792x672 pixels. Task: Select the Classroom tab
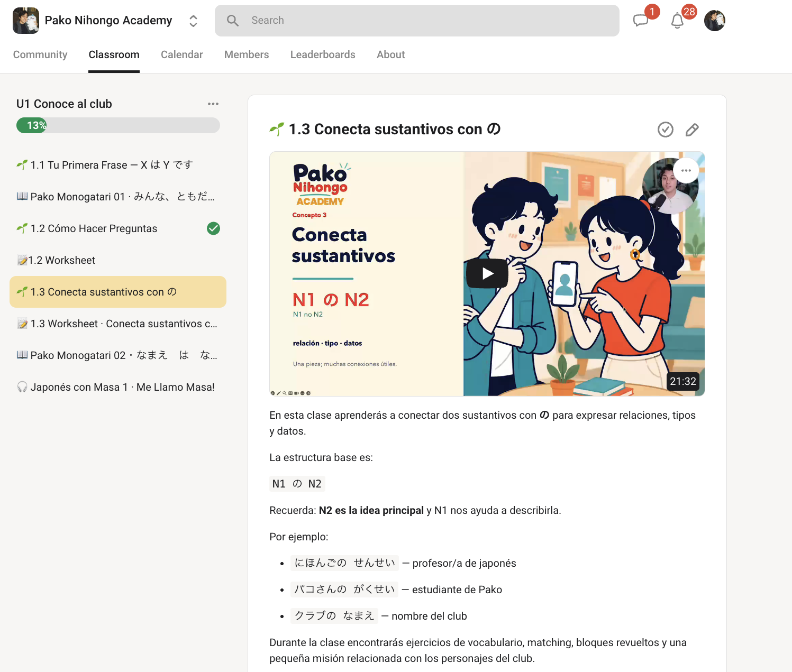(x=114, y=54)
